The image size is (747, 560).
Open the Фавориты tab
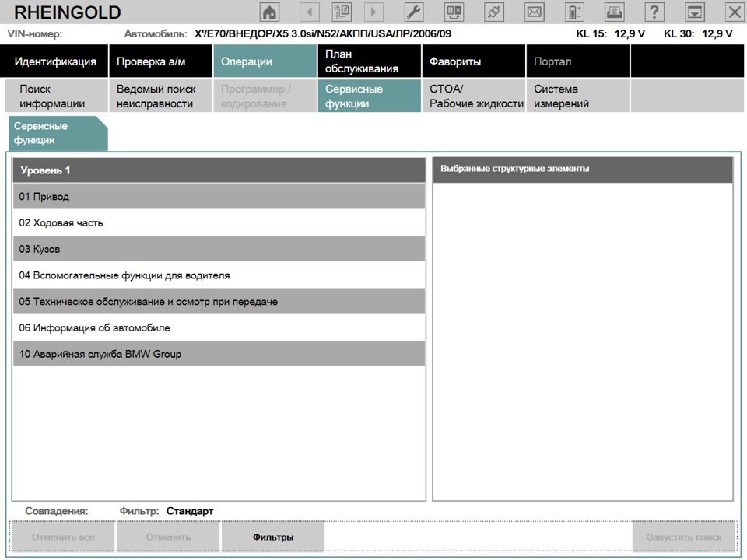(474, 61)
